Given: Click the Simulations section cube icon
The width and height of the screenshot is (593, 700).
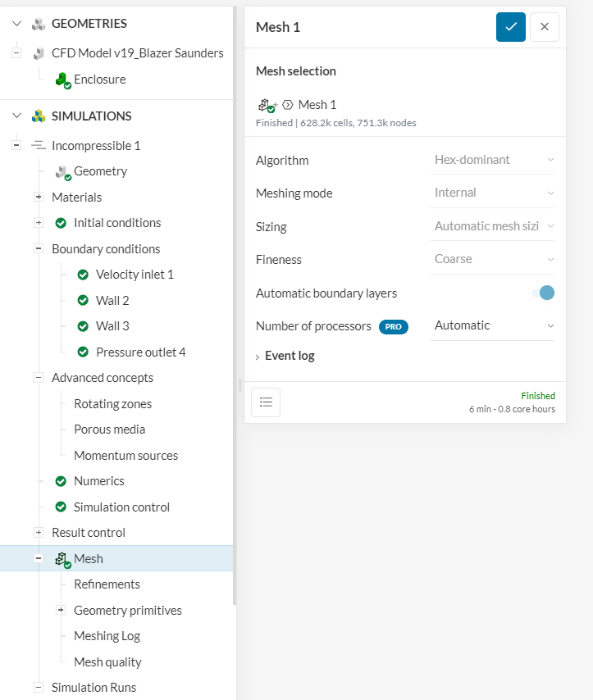Looking at the screenshot, I should (x=38, y=116).
